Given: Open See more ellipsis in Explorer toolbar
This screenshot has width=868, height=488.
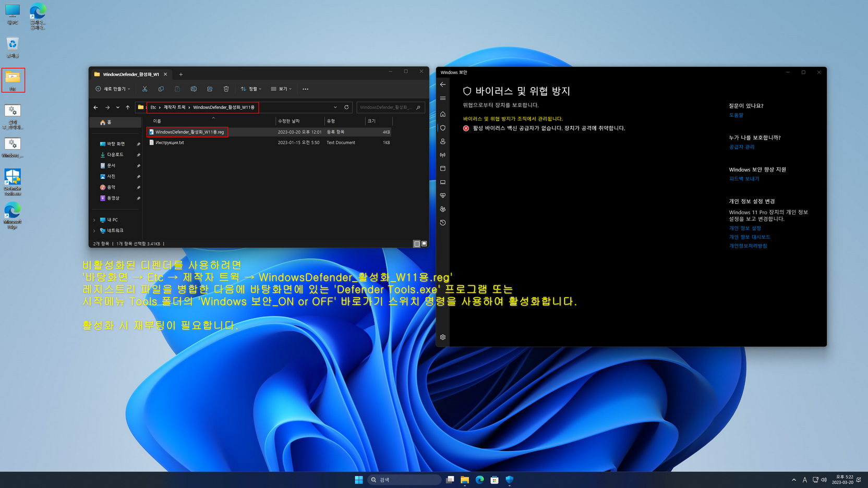Looking at the screenshot, I should (x=306, y=89).
